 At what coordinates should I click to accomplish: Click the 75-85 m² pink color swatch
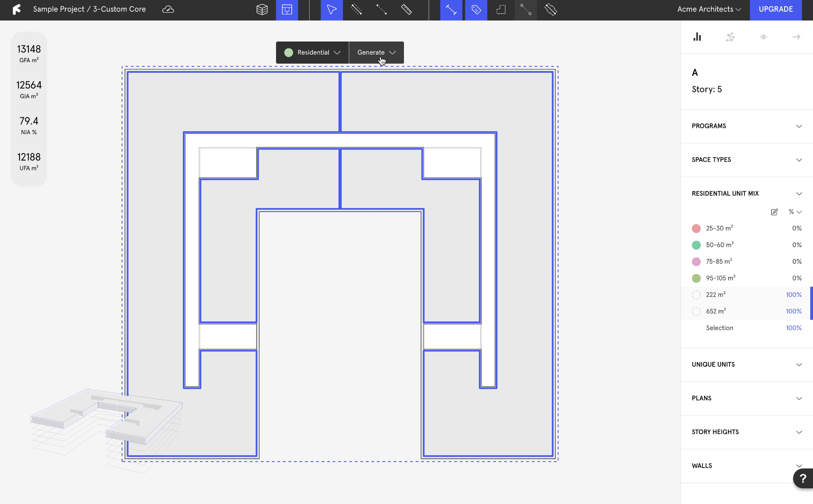tap(696, 262)
